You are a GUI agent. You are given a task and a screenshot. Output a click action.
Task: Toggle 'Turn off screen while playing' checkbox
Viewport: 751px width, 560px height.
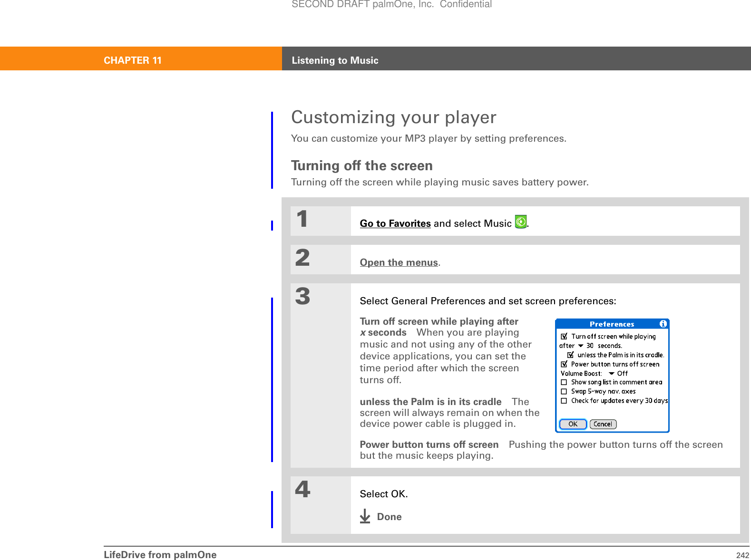tap(564, 336)
